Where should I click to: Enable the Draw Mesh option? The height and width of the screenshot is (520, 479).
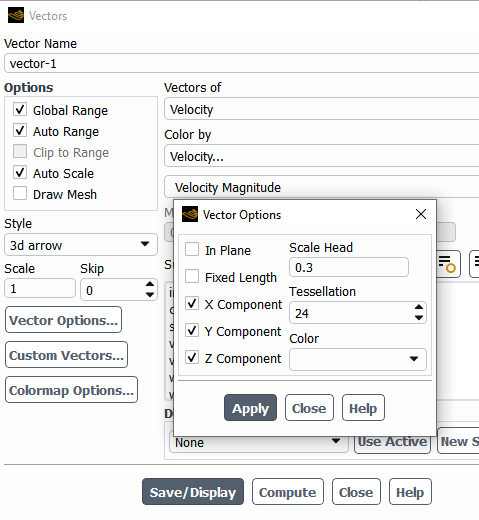(20, 193)
